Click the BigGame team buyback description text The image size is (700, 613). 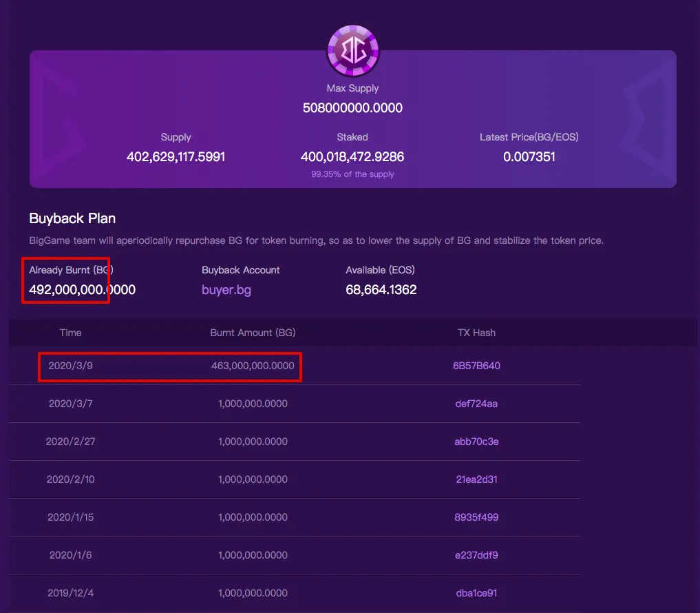(x=316, y=241)
